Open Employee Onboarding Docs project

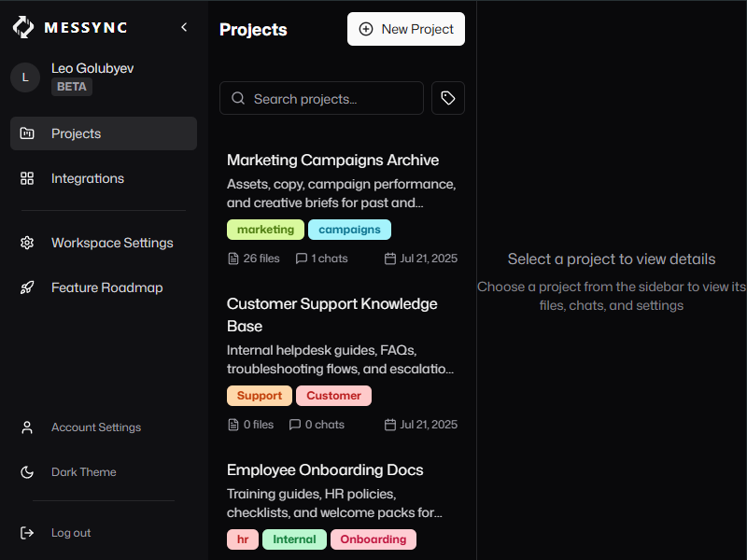click(x=325, y=470)
